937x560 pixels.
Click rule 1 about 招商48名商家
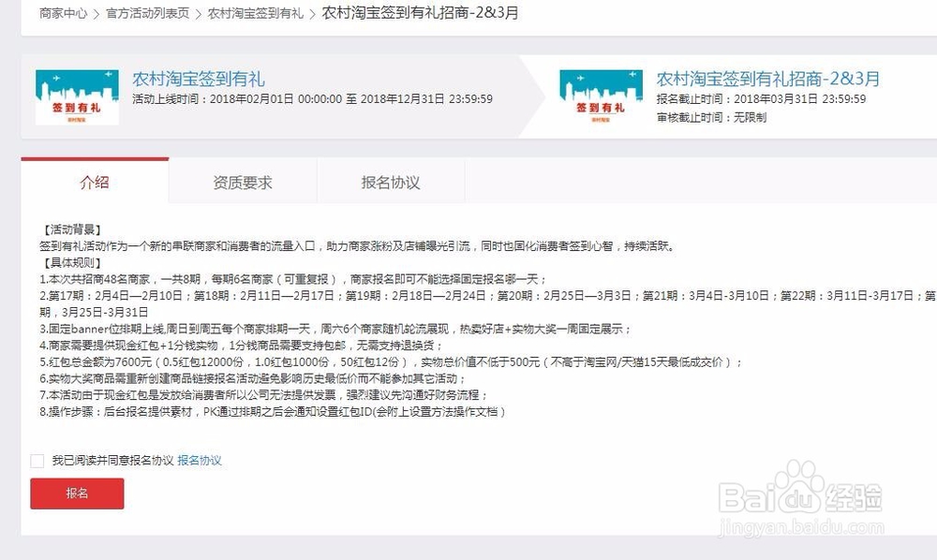point(292,279)
